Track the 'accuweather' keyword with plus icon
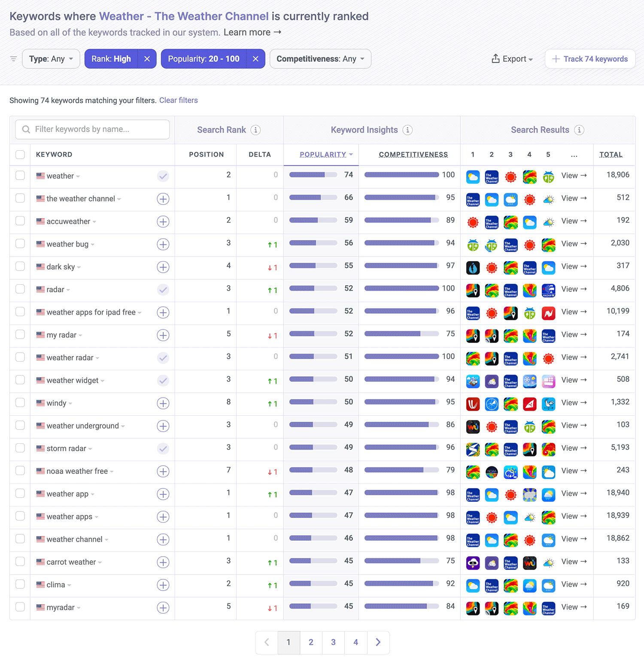 163,222
